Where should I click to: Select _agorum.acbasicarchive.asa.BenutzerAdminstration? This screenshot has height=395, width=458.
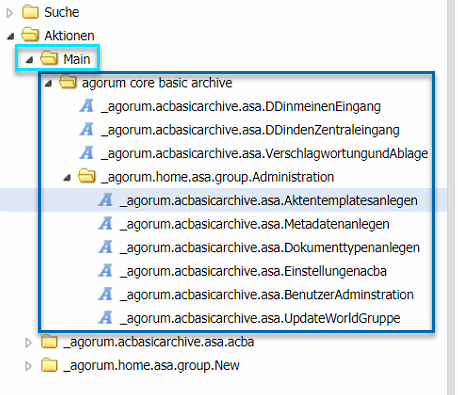pos(267,295)
